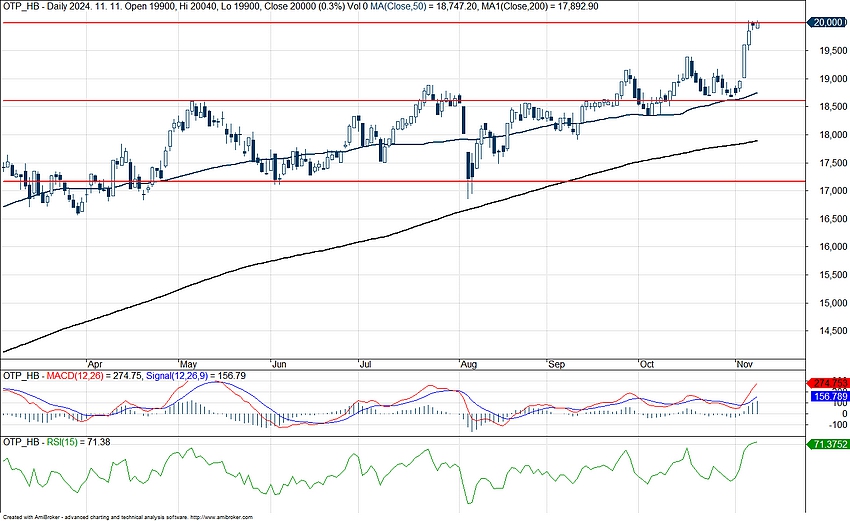This screenshot has width=850, height=521.
Task: Click the 15,500 price axis label
Action: point(834,275)
